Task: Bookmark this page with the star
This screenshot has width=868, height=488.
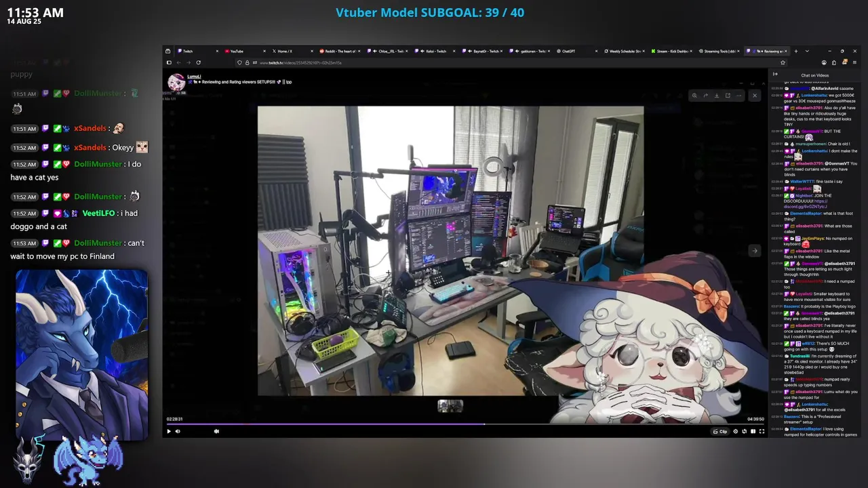Action: (783, 62)
